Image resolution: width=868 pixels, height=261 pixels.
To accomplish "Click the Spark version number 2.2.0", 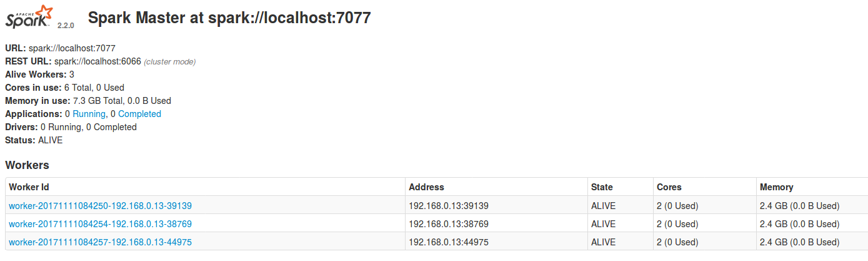I will click(x=66, y=26).
